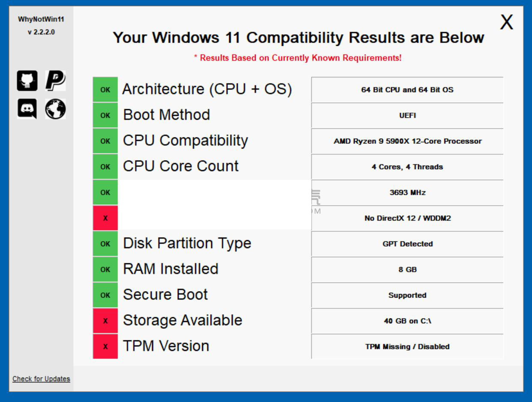532x402 pixels.
Task: Select the Boot Method row label
Action: [166, 115]
